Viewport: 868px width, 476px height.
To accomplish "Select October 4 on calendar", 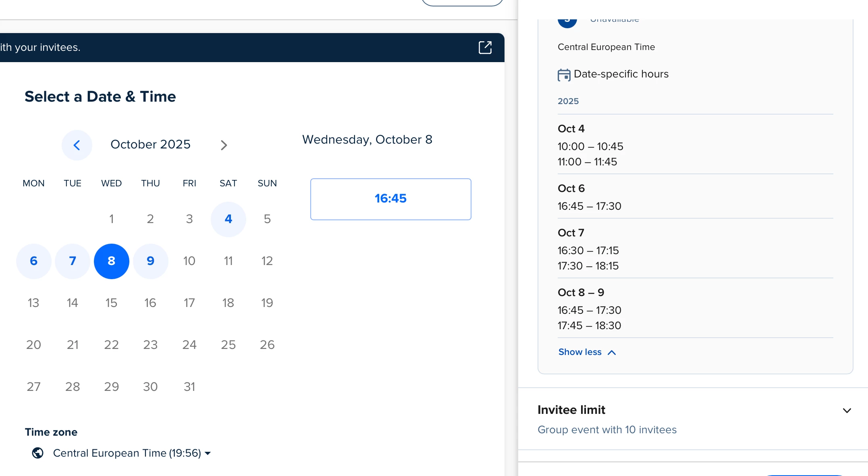I will point(228,219).
